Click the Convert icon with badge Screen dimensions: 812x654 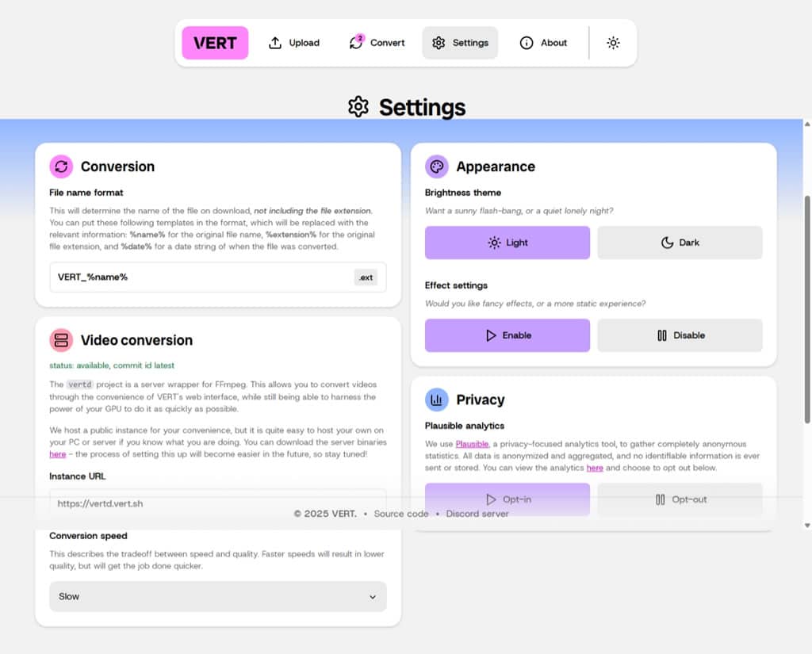(x=356, y=42)
